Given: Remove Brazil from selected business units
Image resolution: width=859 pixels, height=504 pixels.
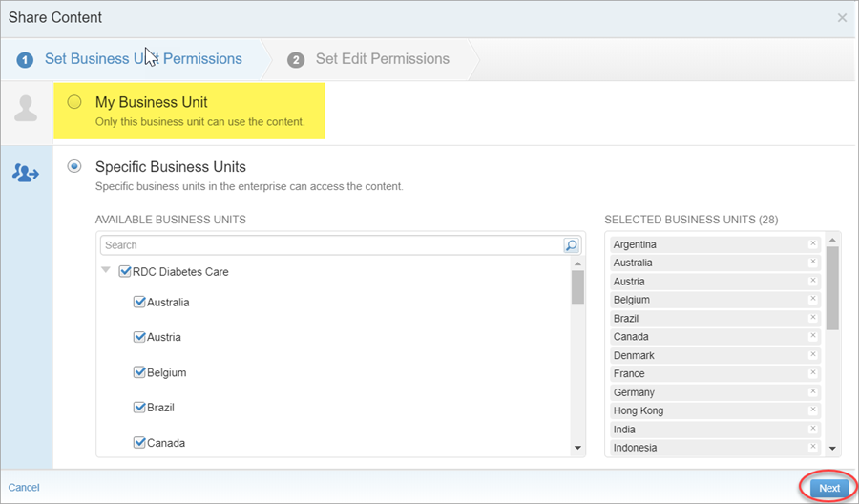Looking at the screenshot, I should click(x=813, y=318).
